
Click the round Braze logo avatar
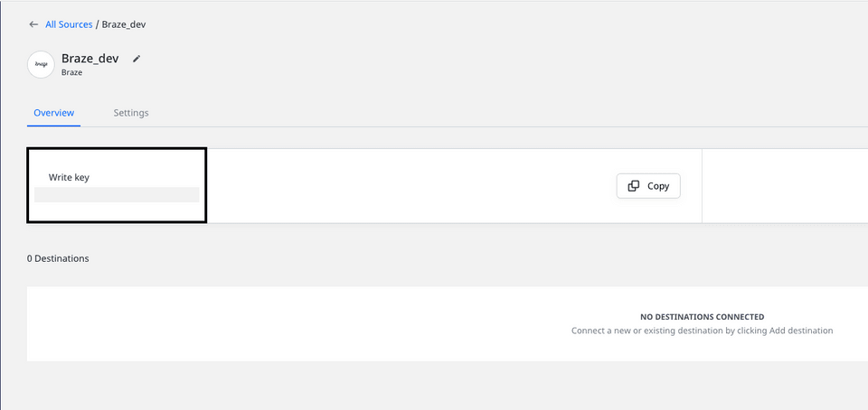point(41,64)
